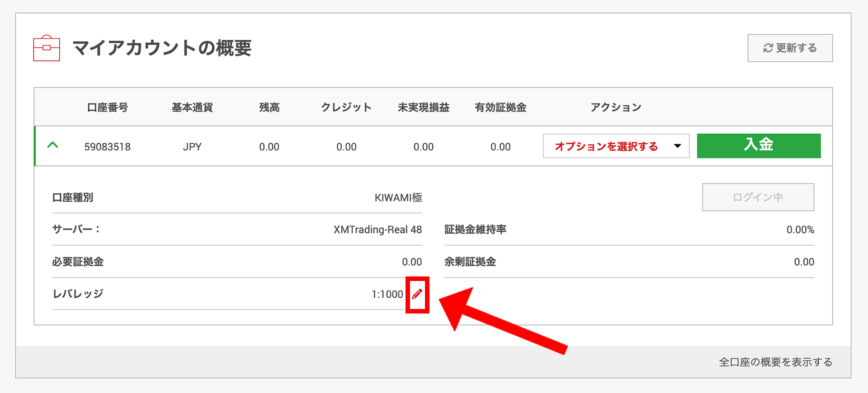868x393 pixels.
Task: Click the pencil icon to edit leverage
Action: pyautogui.click(x=417, y=294)
